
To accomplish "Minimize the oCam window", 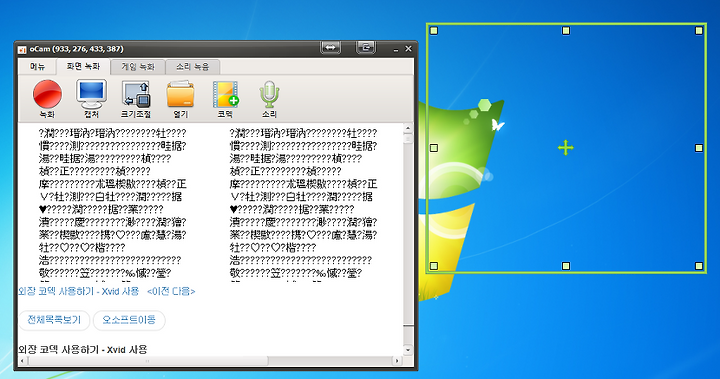I will pos(396,49).
